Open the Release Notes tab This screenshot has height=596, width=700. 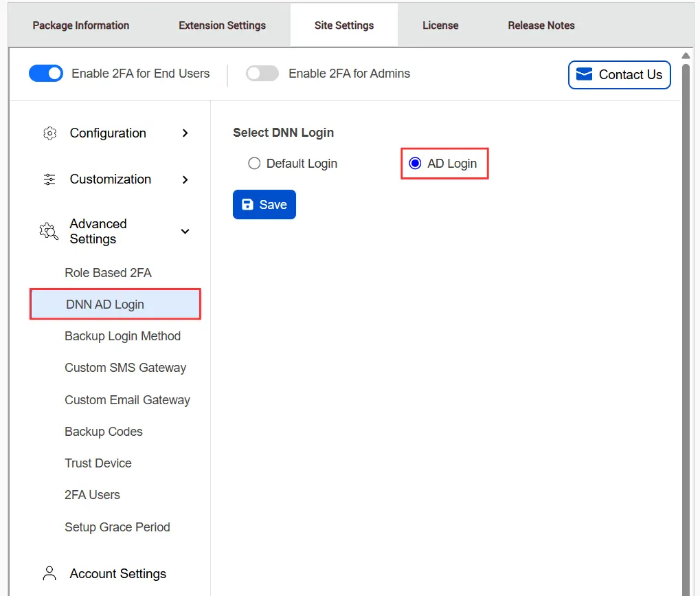point(541,25)
